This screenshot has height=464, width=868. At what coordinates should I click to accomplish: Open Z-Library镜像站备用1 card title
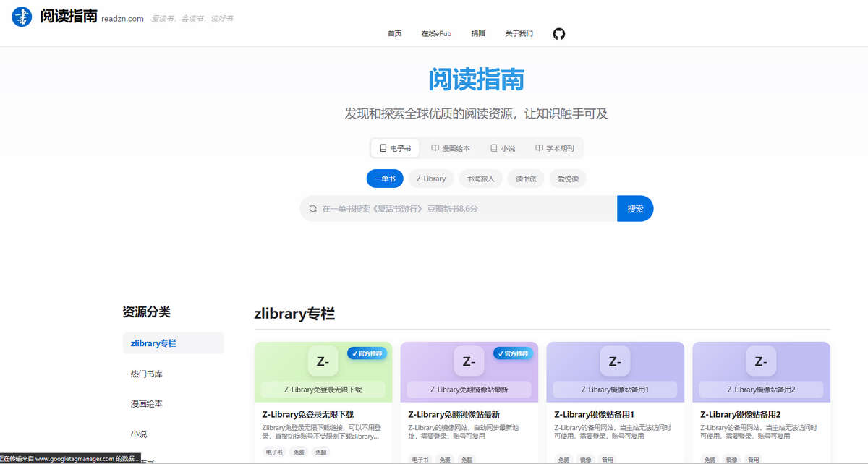pos(594,415)
